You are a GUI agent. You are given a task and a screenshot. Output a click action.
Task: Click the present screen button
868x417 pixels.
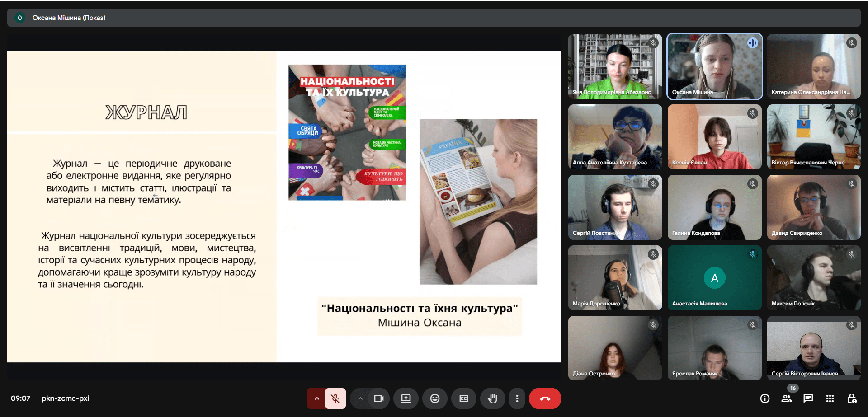tap(406, 398)
